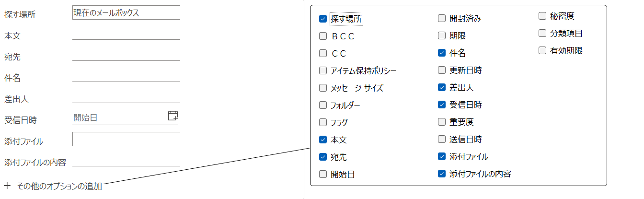The image size is (644, 199).
Task: Tick the メッセージ サイズ checkbox
Action: (x=323, y=88)
